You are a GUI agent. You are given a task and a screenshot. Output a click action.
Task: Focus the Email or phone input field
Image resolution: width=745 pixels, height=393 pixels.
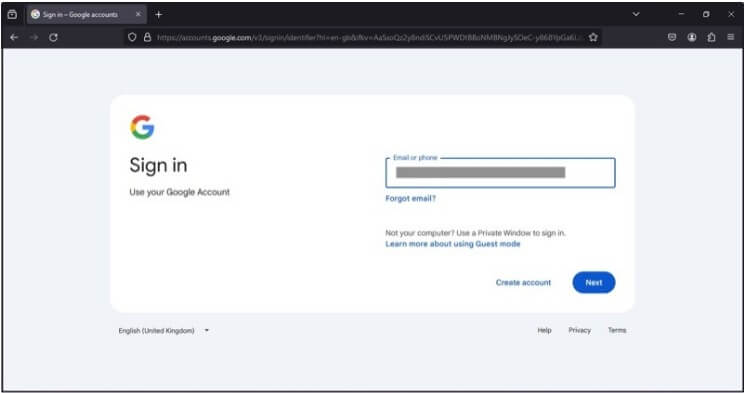click(500, 173)
